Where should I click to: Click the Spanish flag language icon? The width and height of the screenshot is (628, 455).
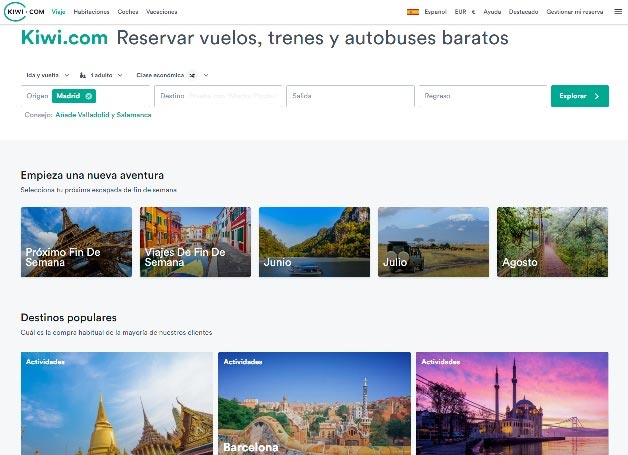click(412, 11)
